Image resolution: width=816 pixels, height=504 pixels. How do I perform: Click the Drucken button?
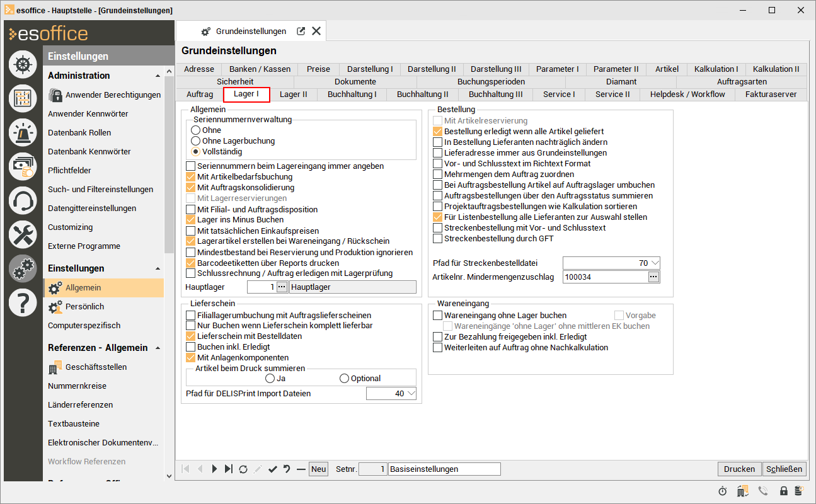[739, 469]
